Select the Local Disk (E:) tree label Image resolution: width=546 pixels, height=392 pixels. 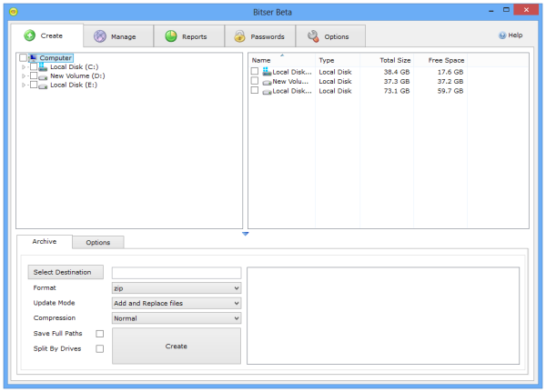point(74,85)
